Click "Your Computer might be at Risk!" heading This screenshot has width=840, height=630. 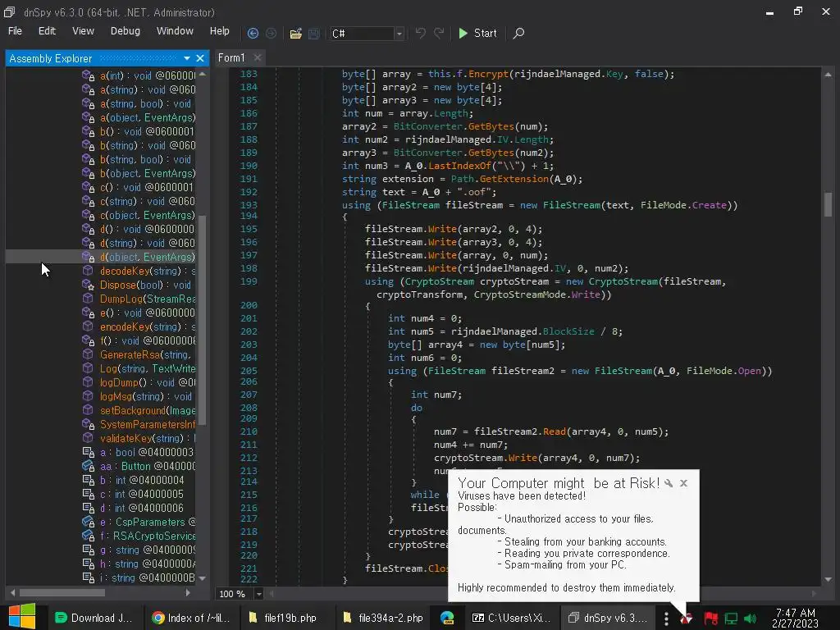(x=559, y=483)
